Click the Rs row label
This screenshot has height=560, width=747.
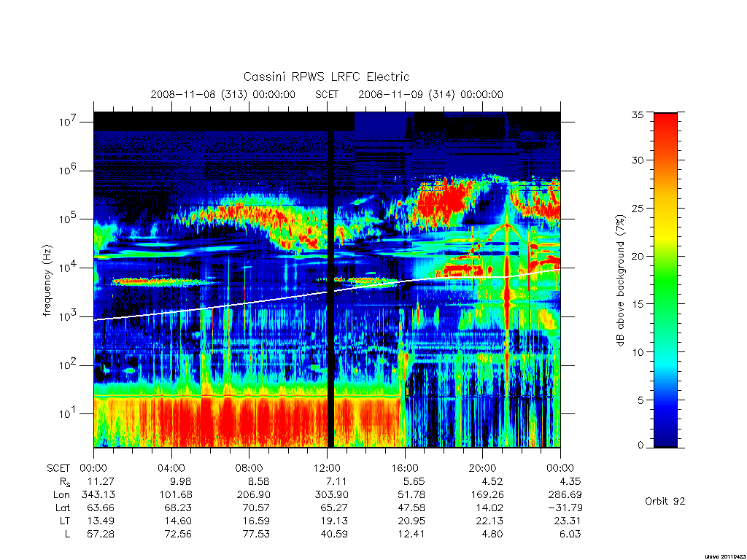point(65,482)
